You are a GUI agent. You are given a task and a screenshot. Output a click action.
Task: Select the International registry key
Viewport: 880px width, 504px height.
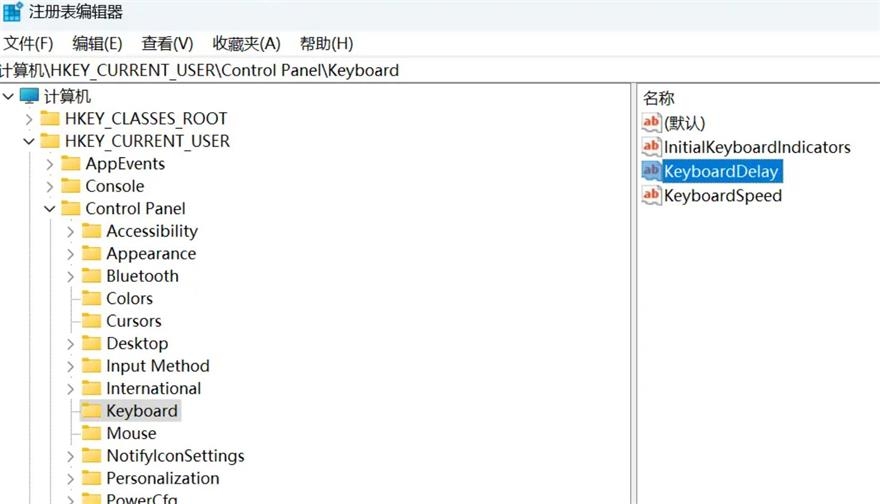(153, 388)
